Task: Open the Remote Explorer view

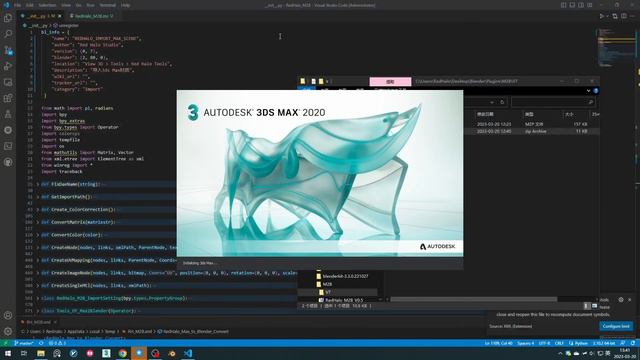Action: [x=8, y=82]
